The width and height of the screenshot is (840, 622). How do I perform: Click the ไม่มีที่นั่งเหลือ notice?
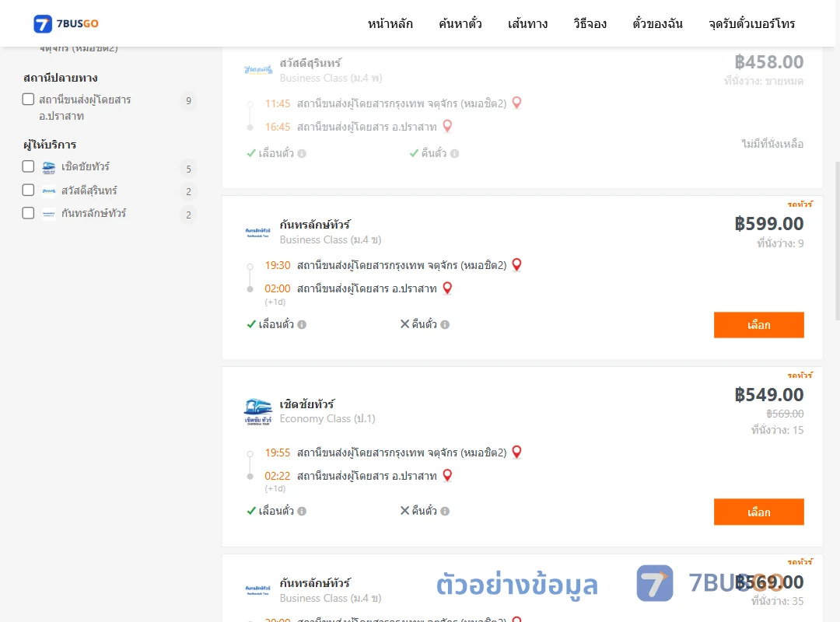(x=772, y=144)
